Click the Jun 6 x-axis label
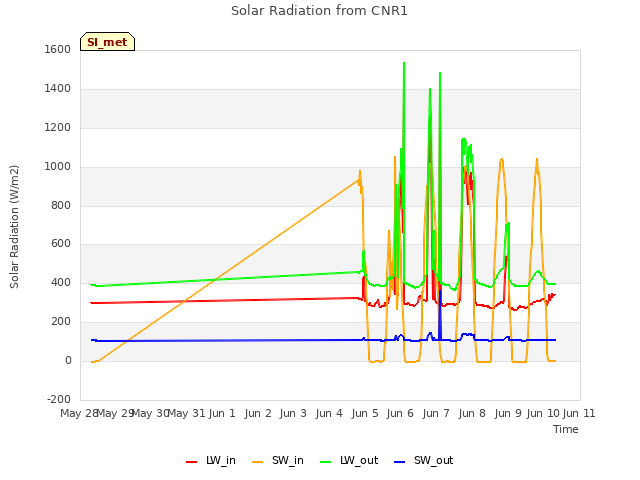The image size is (640, 480). (400, 413)
